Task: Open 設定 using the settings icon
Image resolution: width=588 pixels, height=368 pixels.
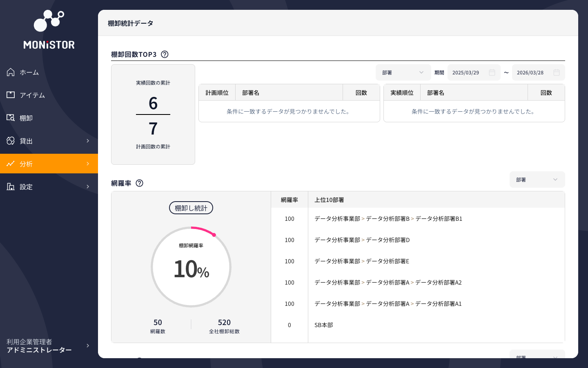Action: (11, 186)
